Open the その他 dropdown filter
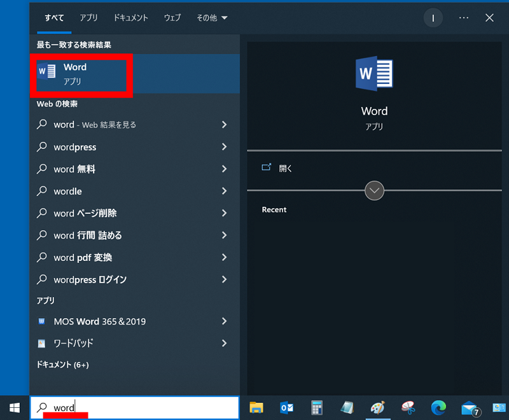This screenshot has height=420, width=509. pyautogui.click(x=212, y=18)
